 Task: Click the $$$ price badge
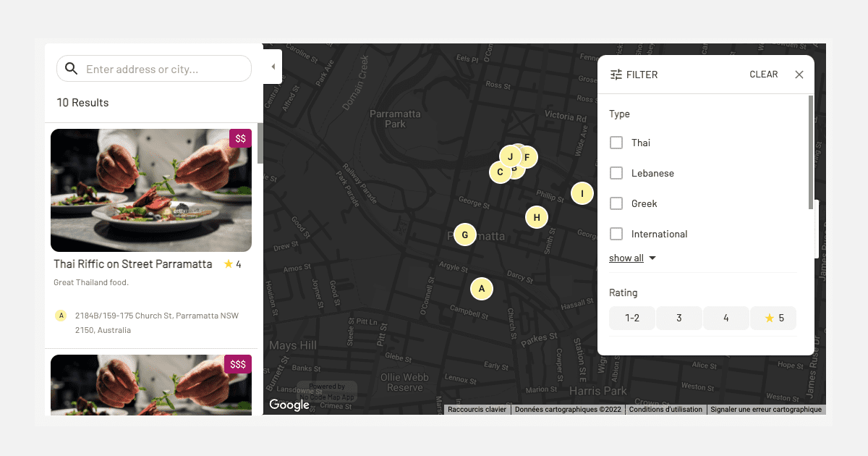238,364
